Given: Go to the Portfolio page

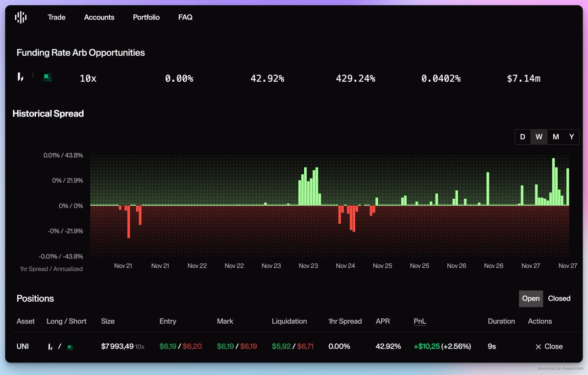Looking at the screenshot, I should [x=146, y=17].
